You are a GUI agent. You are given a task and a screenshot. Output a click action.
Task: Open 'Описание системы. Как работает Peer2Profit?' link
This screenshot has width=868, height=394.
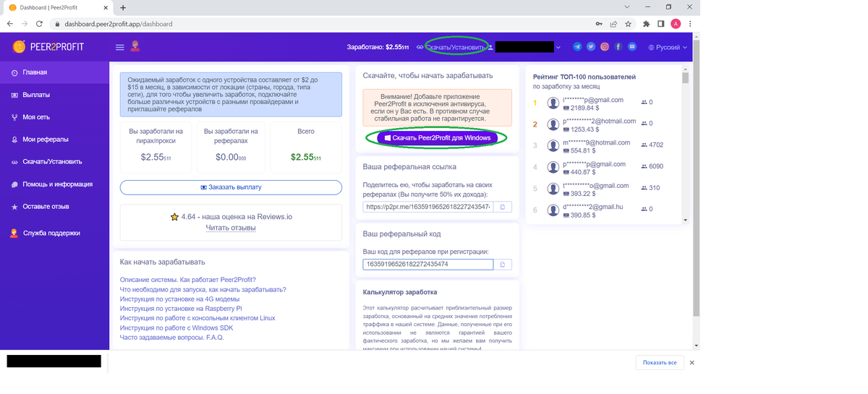(x=188, y=280)
